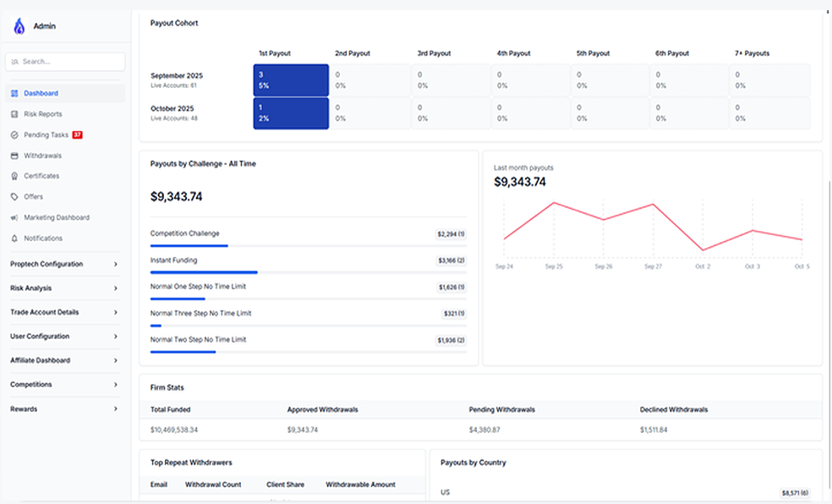Viewport: 832px width, 504px height.
Task: Expand Trade Account Details section
Action: pos(64,312)
